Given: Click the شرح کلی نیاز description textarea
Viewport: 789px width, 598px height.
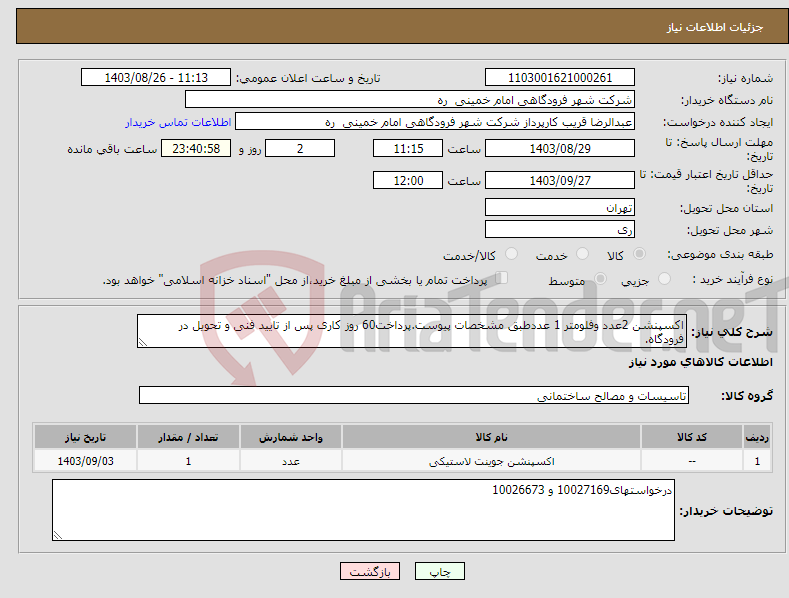Looking at the screenshot, I should click(x=412, y=331).
